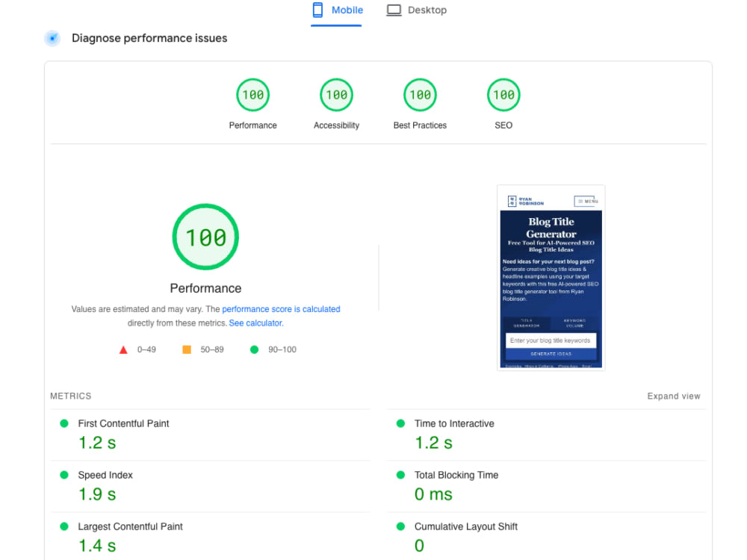The width and height of the screenshot is (747, 560).
Task: Click the mobile phone icon
Action: click(317, 10)
